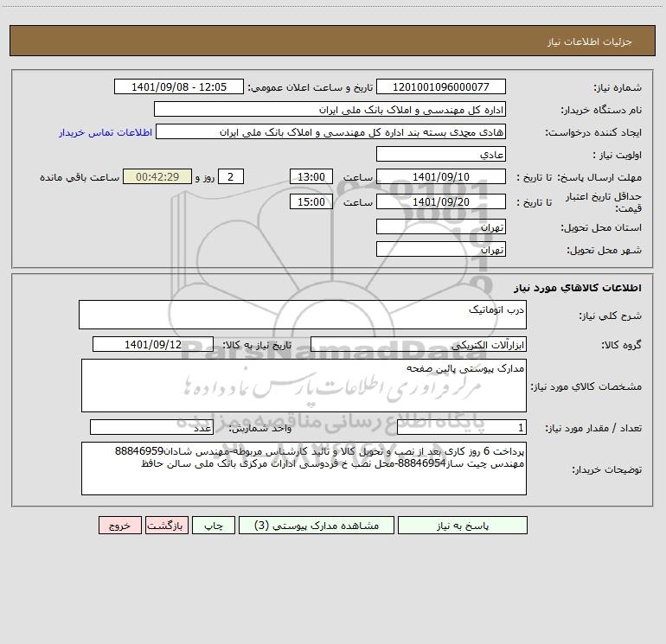Click the خروج exit button
This screenshot has height=644, width=666.
(119, 525)
